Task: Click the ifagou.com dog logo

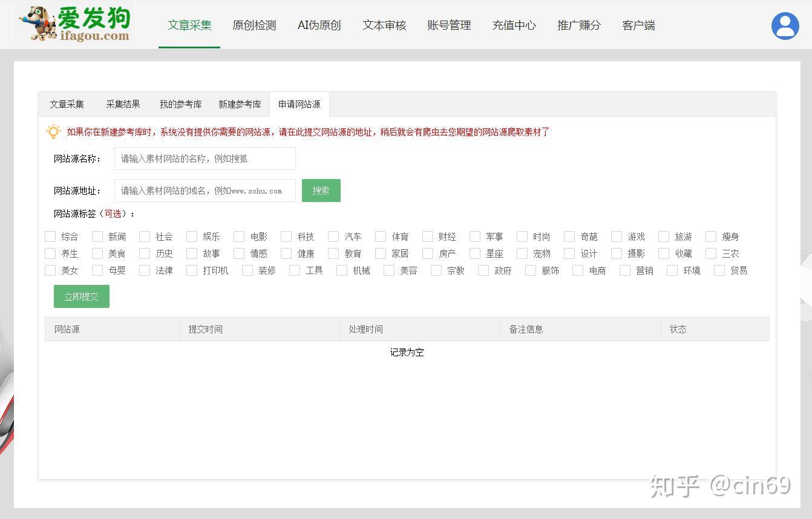Action: point(76,24)
